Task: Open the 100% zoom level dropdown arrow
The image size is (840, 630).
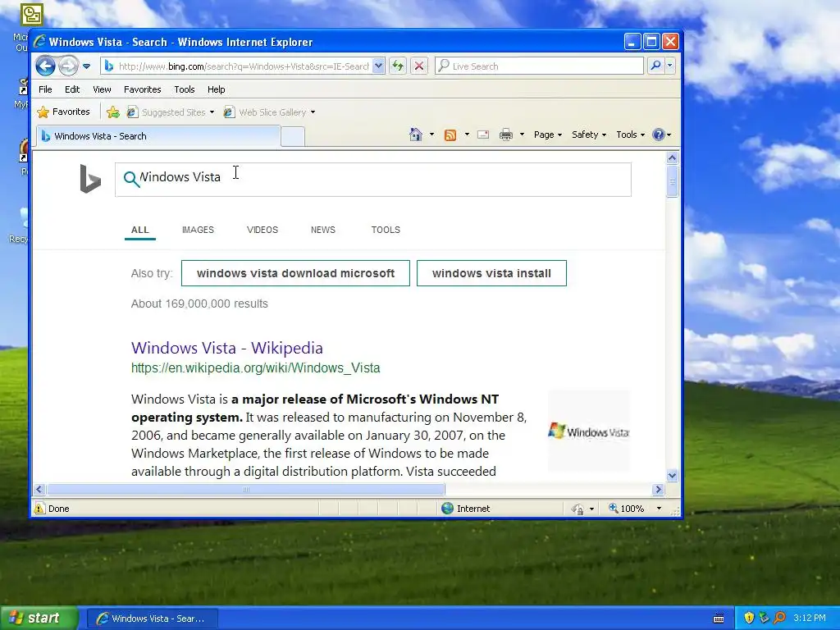Action: click(x=659, y=509)
